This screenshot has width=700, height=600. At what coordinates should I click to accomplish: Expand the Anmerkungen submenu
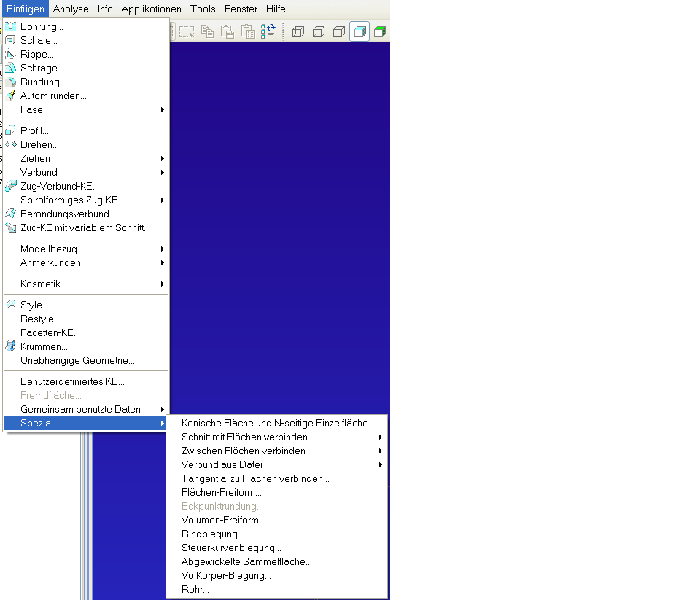(86, 262)
